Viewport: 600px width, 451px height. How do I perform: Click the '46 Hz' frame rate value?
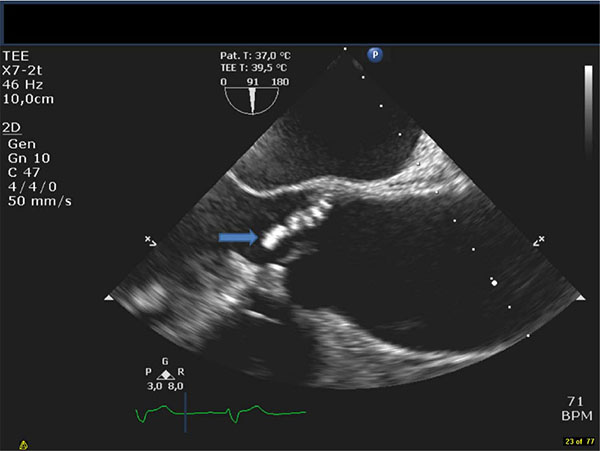pos(23,85)
